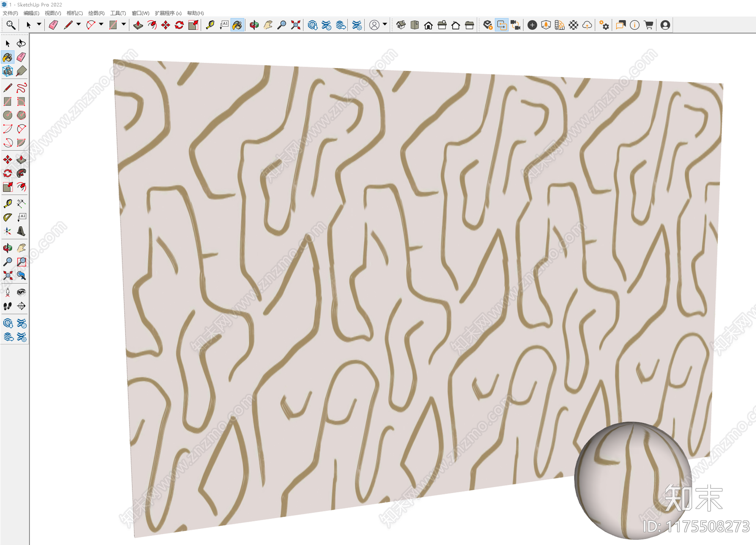
Task: Click the cloud upload icon
Action: (587, 25)
